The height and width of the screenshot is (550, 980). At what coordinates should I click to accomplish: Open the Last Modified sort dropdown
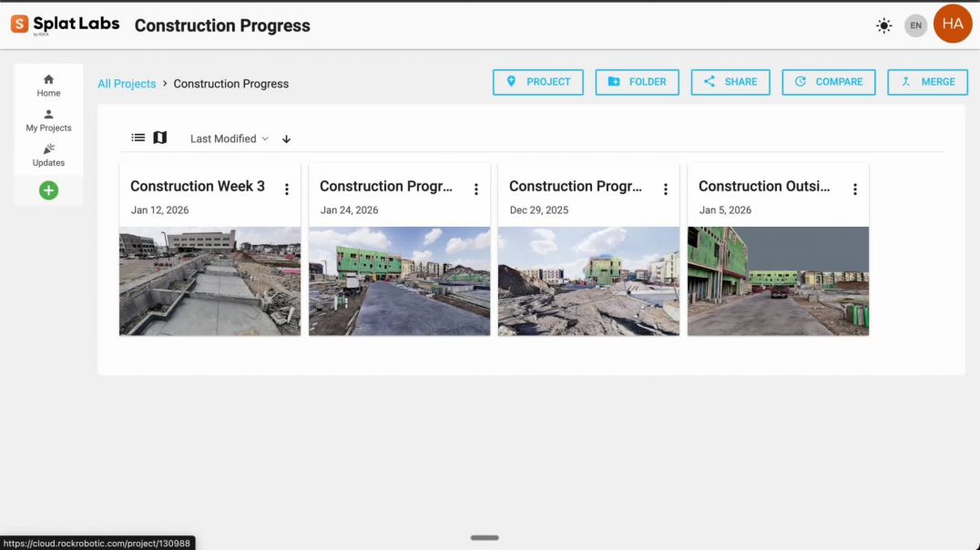click(x=229, y=138)
